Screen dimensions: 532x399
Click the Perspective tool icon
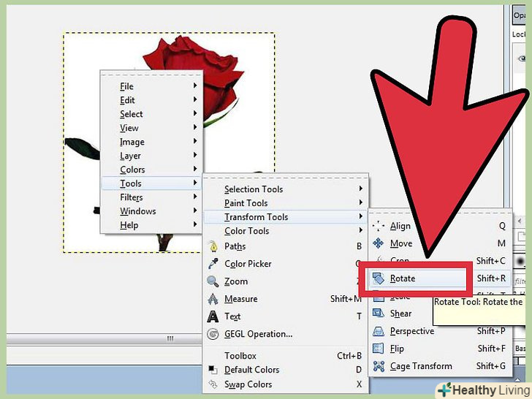coord(378,331)
